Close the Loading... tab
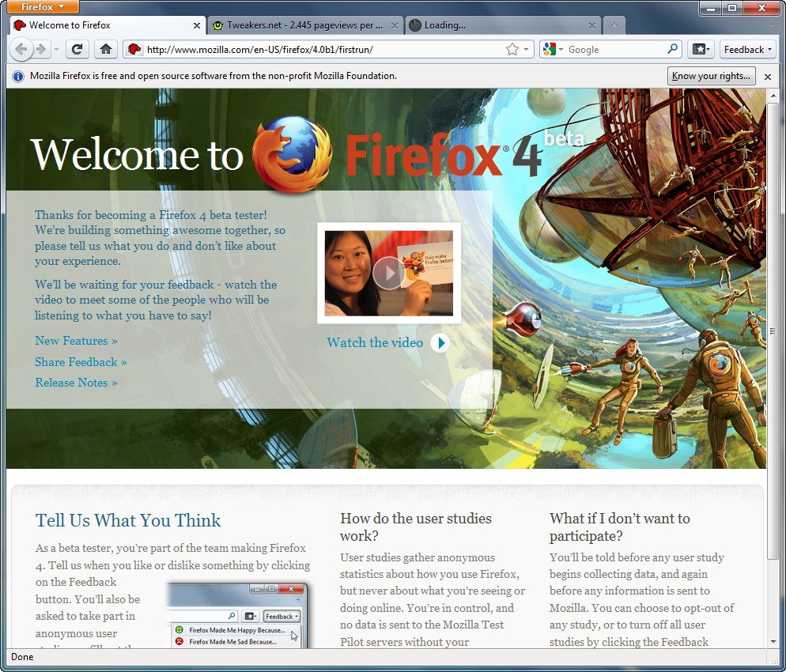The image size is (786, 672). coord(592,25)
